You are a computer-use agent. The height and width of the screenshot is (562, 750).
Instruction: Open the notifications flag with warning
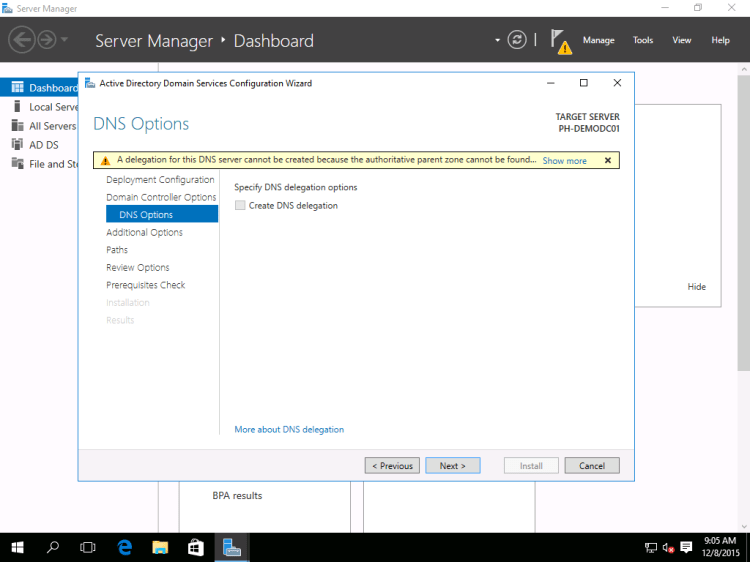[x=560, y=41]
